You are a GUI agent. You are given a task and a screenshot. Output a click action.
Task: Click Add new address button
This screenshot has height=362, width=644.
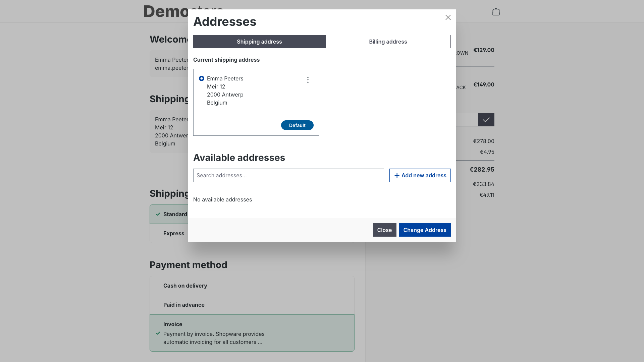pos(420,175)
